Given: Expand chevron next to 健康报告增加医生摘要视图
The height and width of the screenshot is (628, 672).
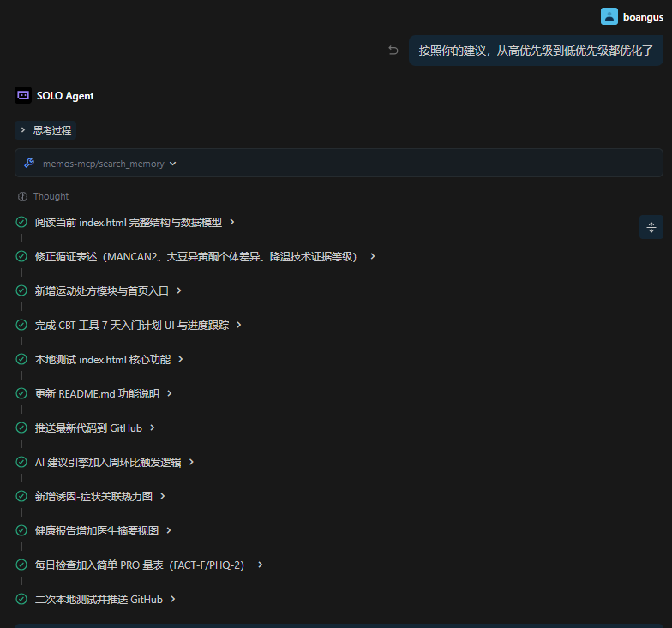Looking at the screenshot, I should (169, 530).
